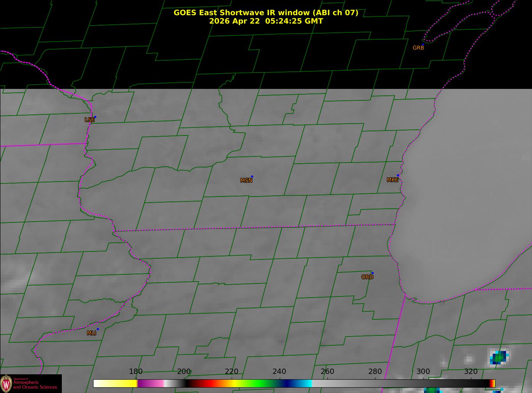532x393 pixels.
Task: Click the Atmospheric and Oceanic Sciences logo
Action: [31, 383]
